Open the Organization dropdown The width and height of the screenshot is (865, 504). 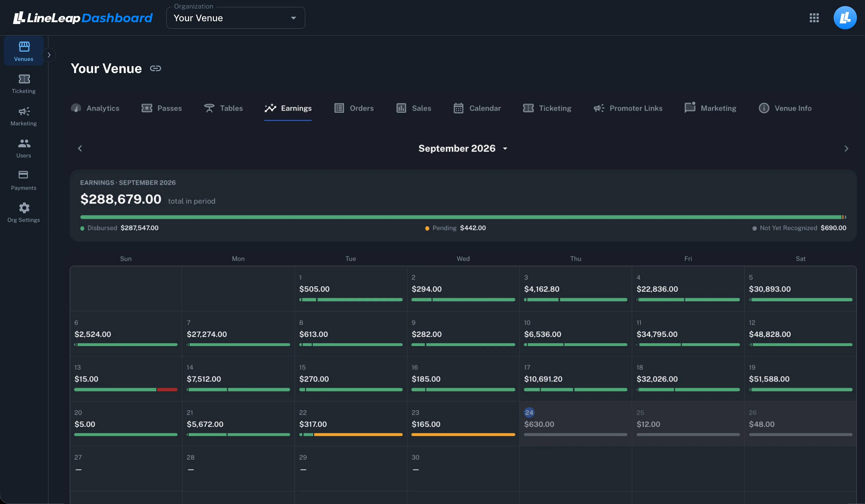tap(236, 18)
